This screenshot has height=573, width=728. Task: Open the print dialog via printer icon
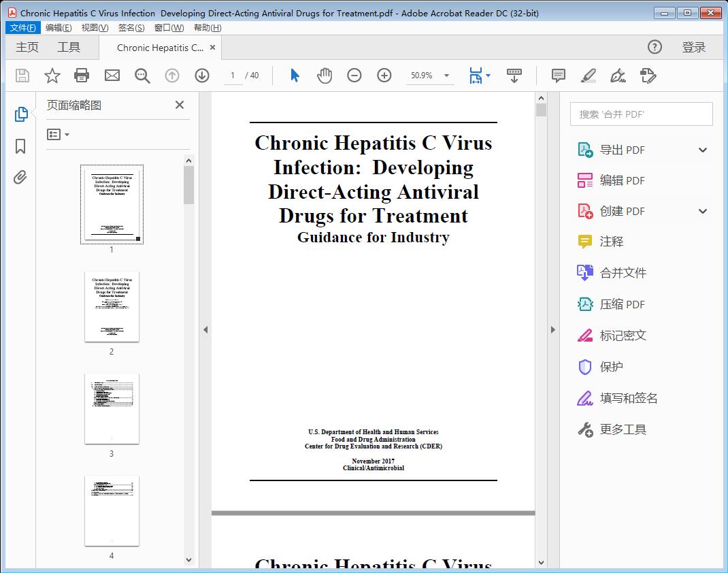pos(82,76)
